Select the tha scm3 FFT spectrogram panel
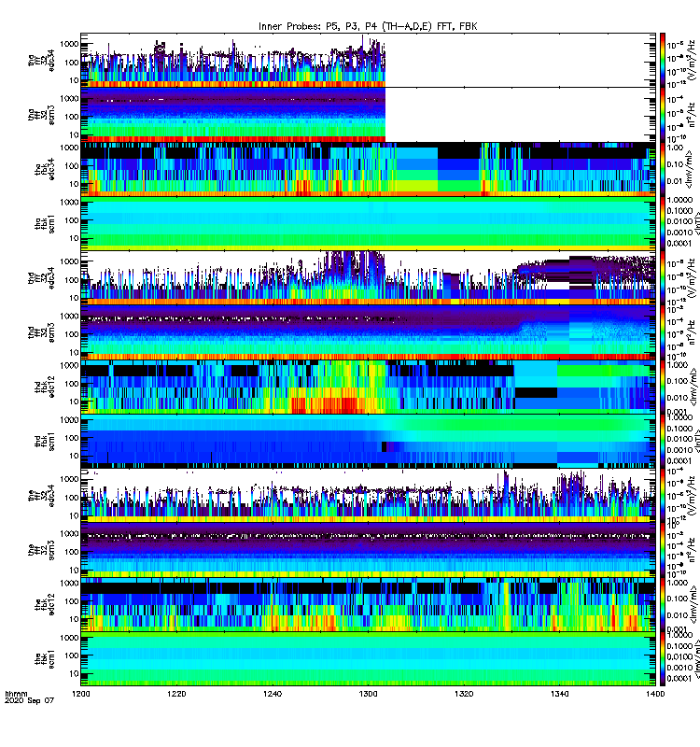700x747 pixels. click(x=368, y=115)
